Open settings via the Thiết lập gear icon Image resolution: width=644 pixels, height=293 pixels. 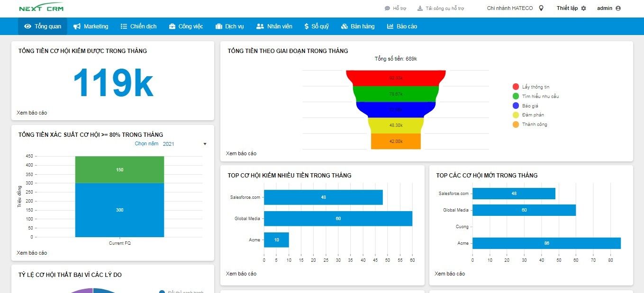583,8
